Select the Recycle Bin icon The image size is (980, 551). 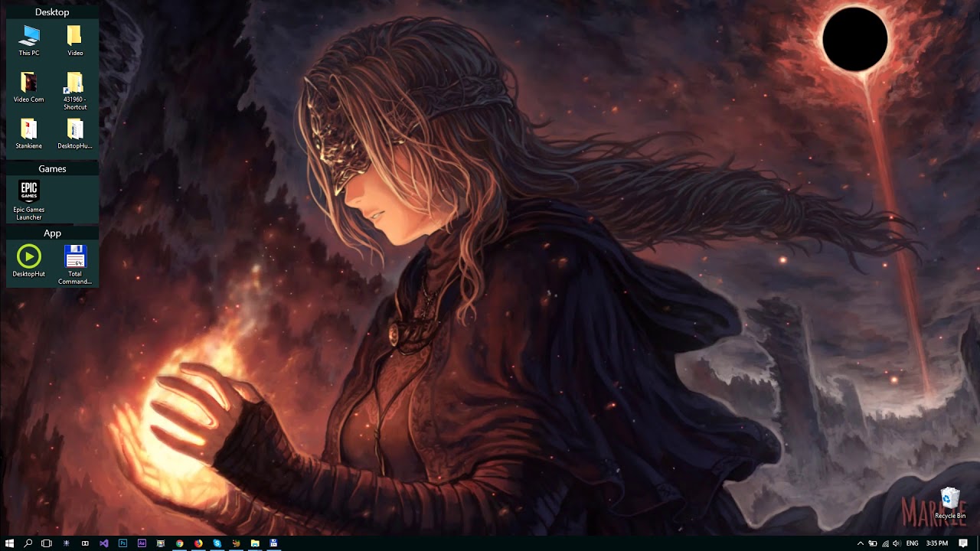coord(950,503)
